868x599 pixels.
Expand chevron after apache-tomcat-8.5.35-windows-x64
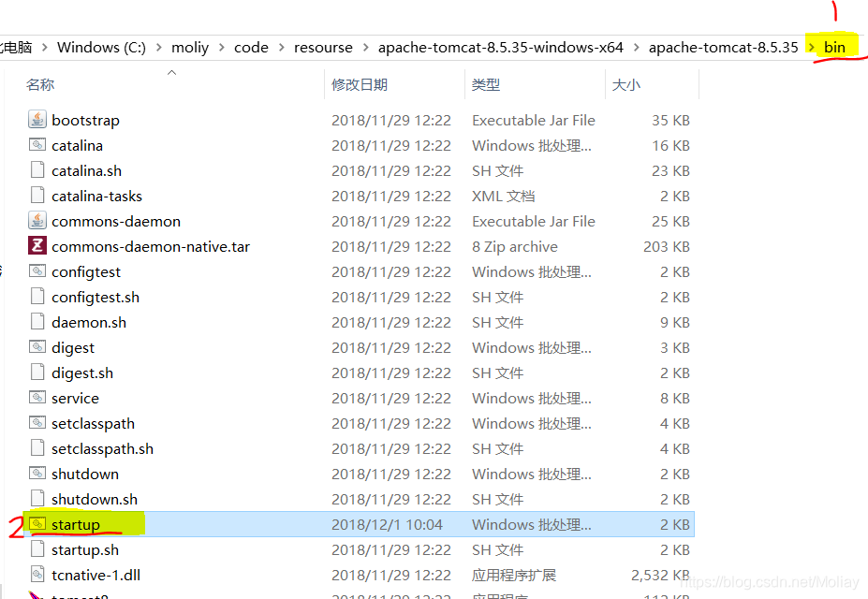point(636,48)
